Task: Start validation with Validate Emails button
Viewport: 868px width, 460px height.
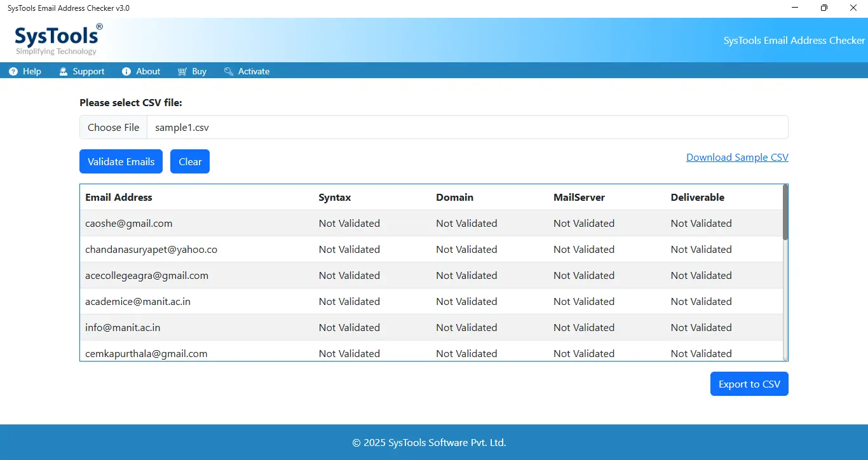Action: (121, 161)
